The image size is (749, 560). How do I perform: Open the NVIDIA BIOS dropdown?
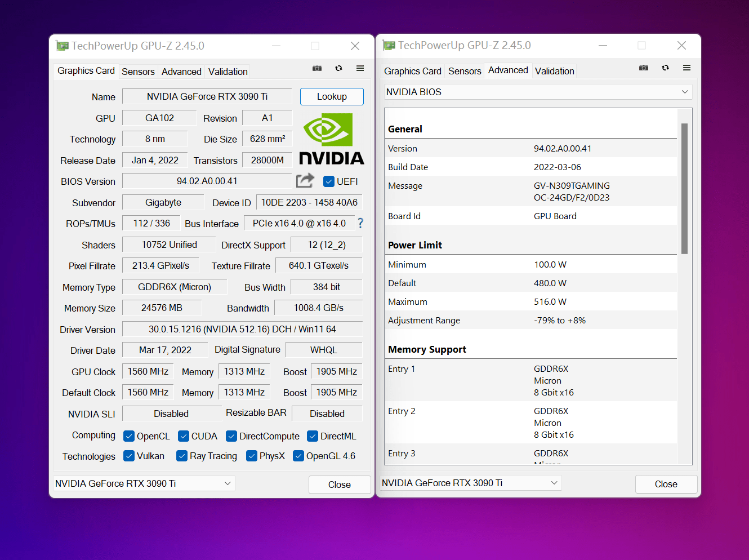[538, 92]
